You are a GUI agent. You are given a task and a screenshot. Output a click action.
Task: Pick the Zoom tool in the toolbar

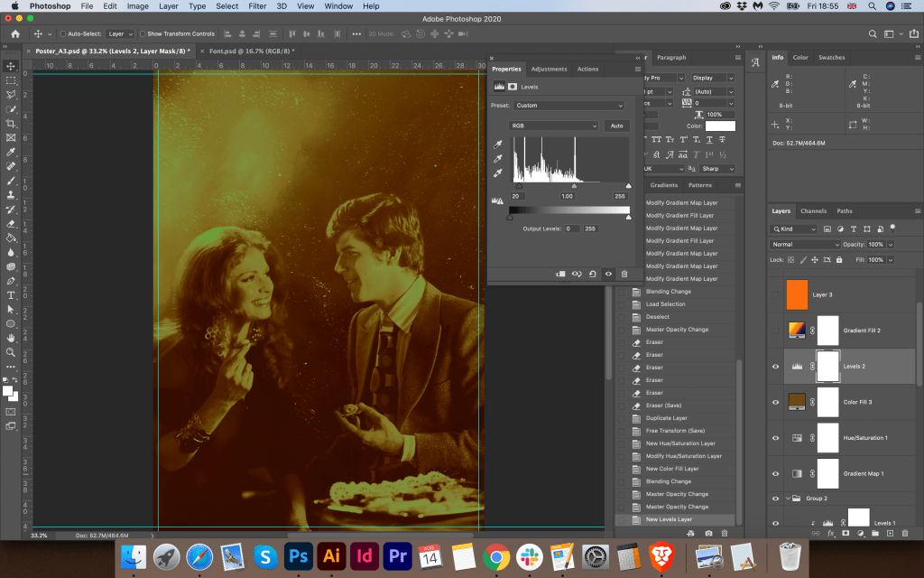[11, 352]
